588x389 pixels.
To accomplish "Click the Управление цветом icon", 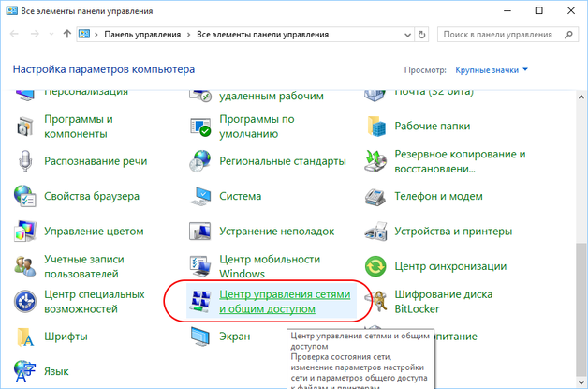I will point(26,231).
